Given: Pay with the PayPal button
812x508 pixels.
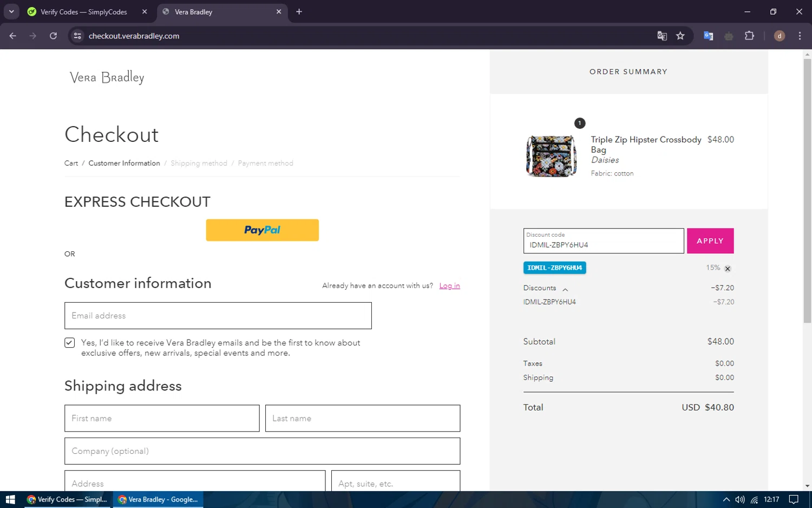Looking at the screenshot, I should (262, 230).
